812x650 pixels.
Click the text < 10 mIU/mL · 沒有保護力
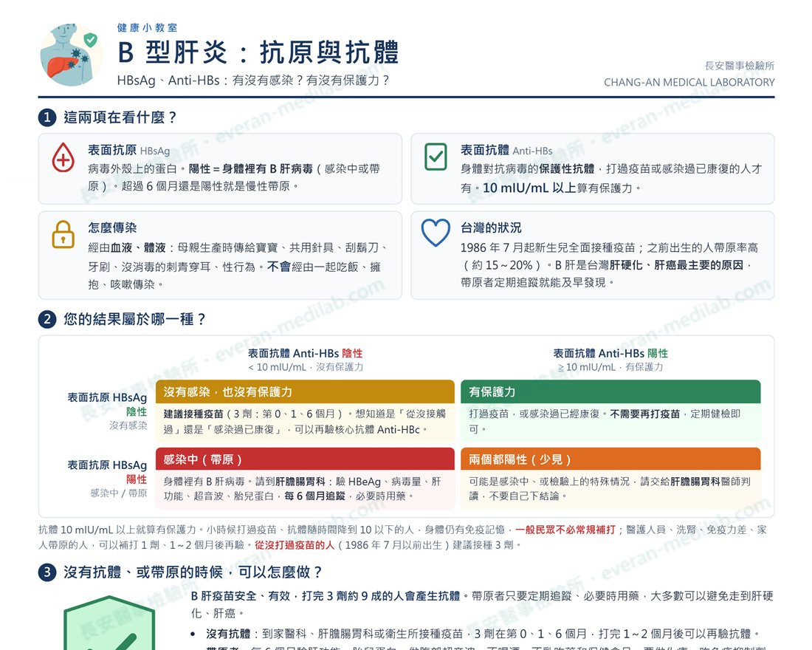pyautogui.click(x=306, y=367)
